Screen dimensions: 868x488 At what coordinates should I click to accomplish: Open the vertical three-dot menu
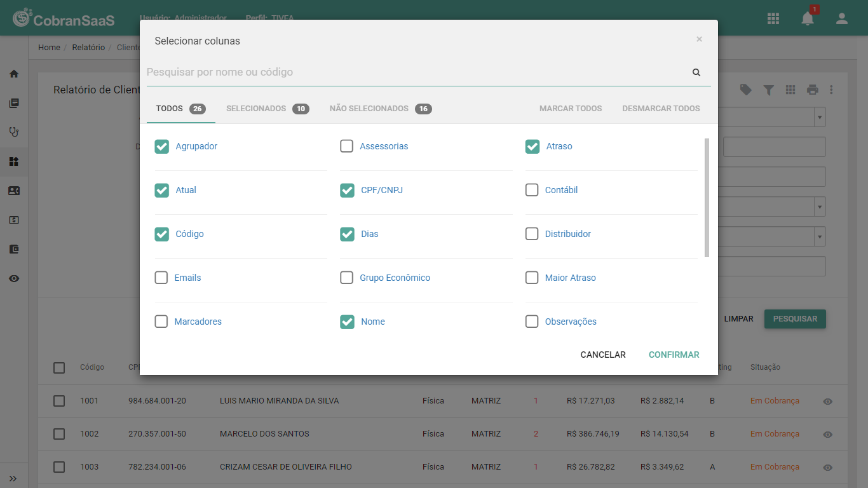tap(831, 90)
